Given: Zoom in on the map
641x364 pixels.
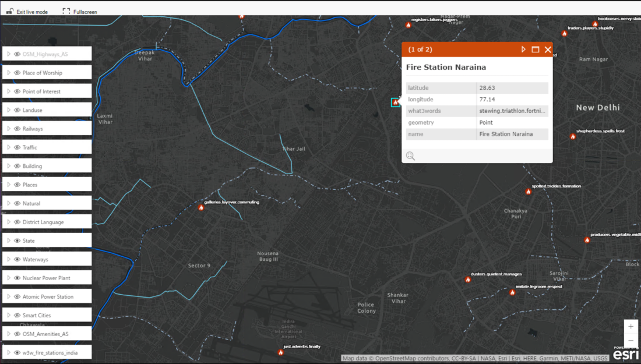Looking at the screenshot, I should point(631,326).
